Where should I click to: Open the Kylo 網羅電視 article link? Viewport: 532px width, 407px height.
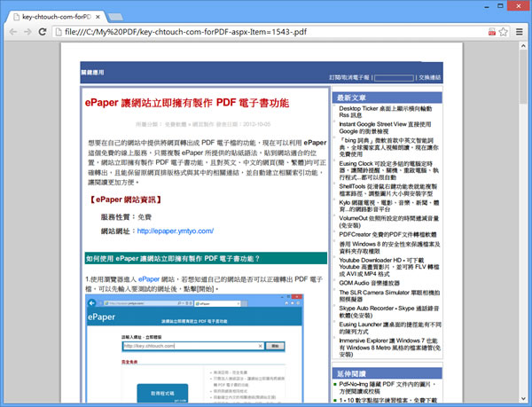[x=389, y=206]
